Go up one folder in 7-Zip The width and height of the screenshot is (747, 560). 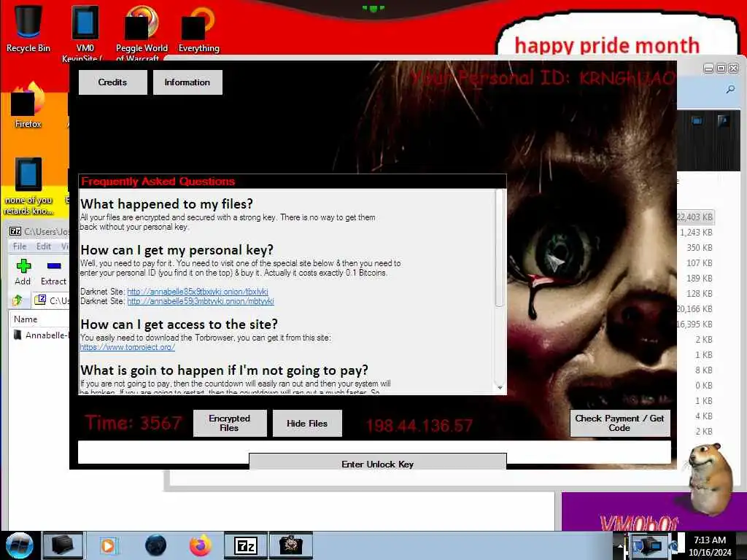click(x=18, y=300)
